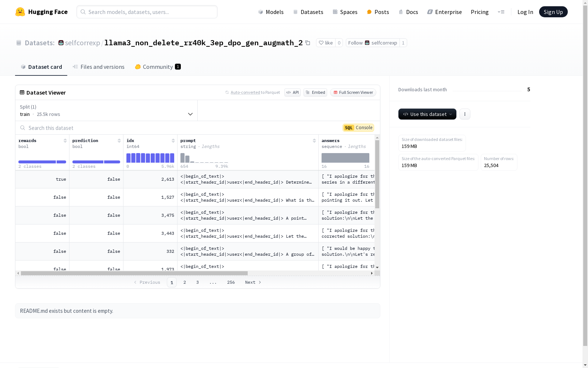Click the Next page button
Image resolution: width=588 pixels, height=368 pixels.
point(253,282)
